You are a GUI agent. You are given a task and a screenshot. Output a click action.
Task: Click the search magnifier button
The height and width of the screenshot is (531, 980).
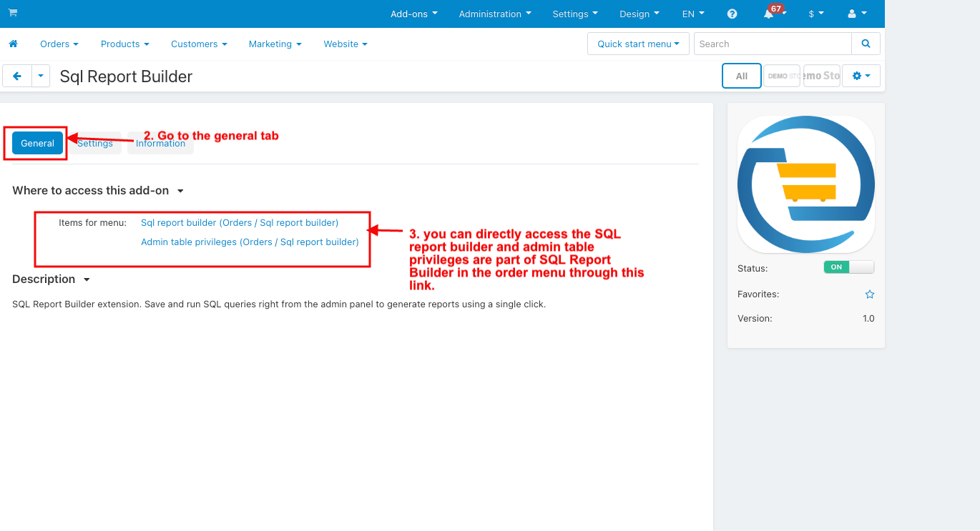point(866,44)
